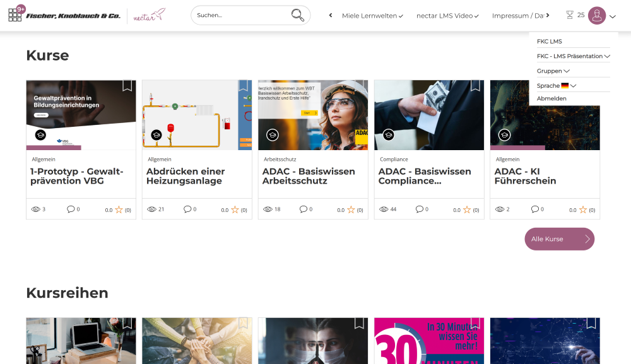This screenshot has width=631, height=364.
Task: Click comment icon on Abdrücken einer Heizungsanlage
Action: coord(187,209)
